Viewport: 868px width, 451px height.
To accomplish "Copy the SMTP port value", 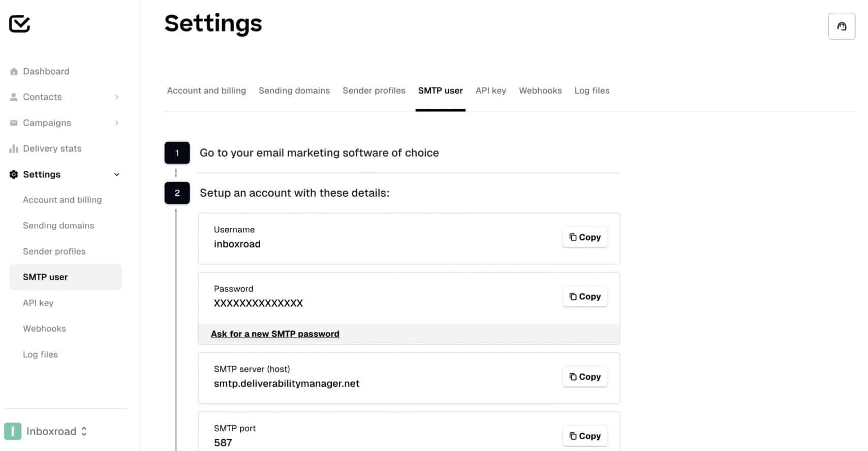I will click(585, 436).
